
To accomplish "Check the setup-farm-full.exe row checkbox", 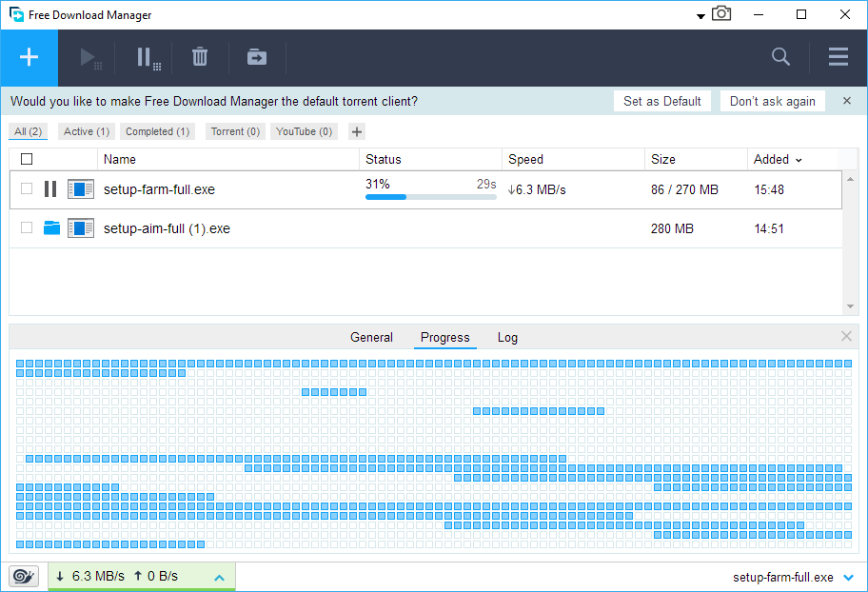I will click(x=27, y=188).
